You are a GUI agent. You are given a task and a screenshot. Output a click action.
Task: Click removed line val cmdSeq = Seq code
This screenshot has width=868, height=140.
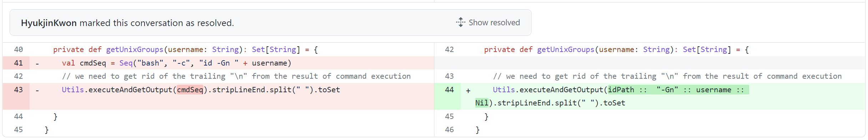(x=177, y=63)
